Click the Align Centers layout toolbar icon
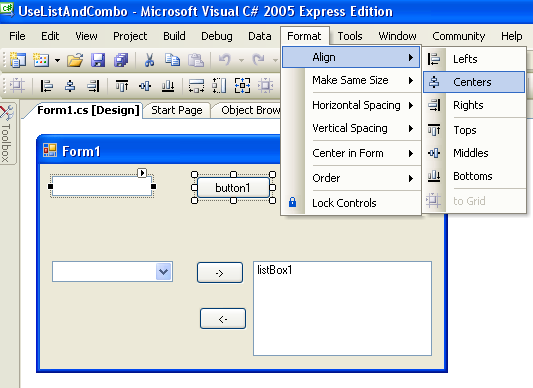This screenshot has height=388, width=533. 70,85
